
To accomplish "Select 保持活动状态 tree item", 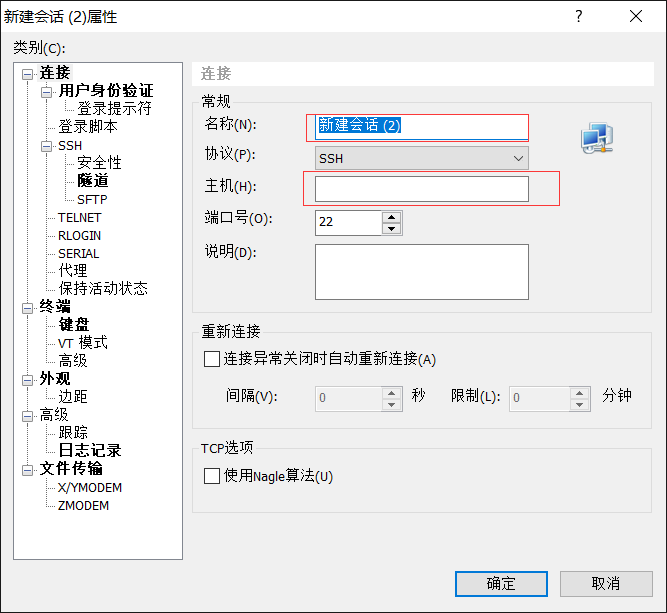I will [x=103, y=288].
